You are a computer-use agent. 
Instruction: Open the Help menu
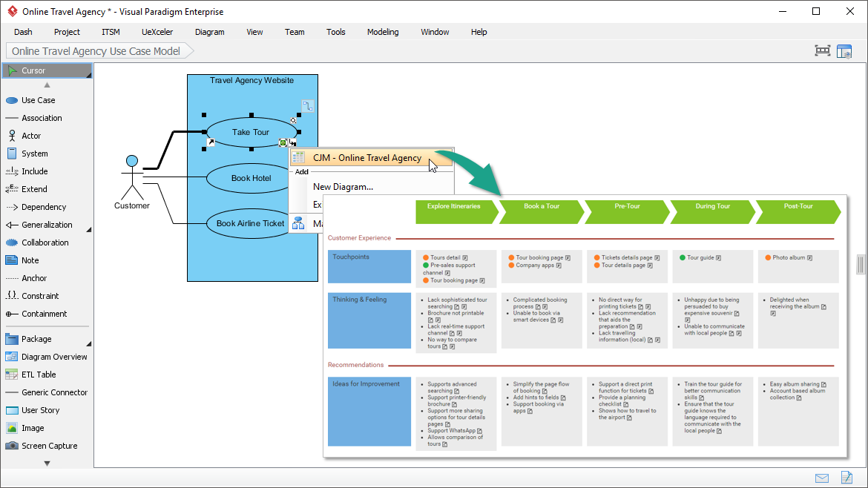pyautogui.click(x=479, y=32)
